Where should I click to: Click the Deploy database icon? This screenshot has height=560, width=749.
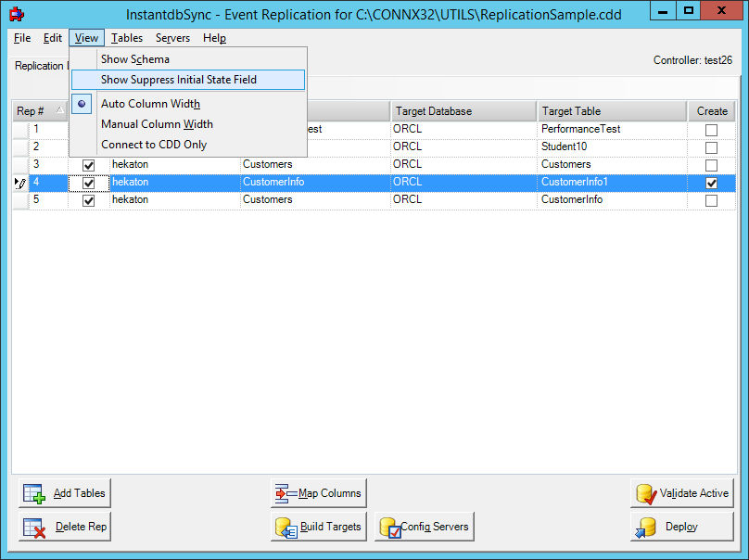[646, 526]
